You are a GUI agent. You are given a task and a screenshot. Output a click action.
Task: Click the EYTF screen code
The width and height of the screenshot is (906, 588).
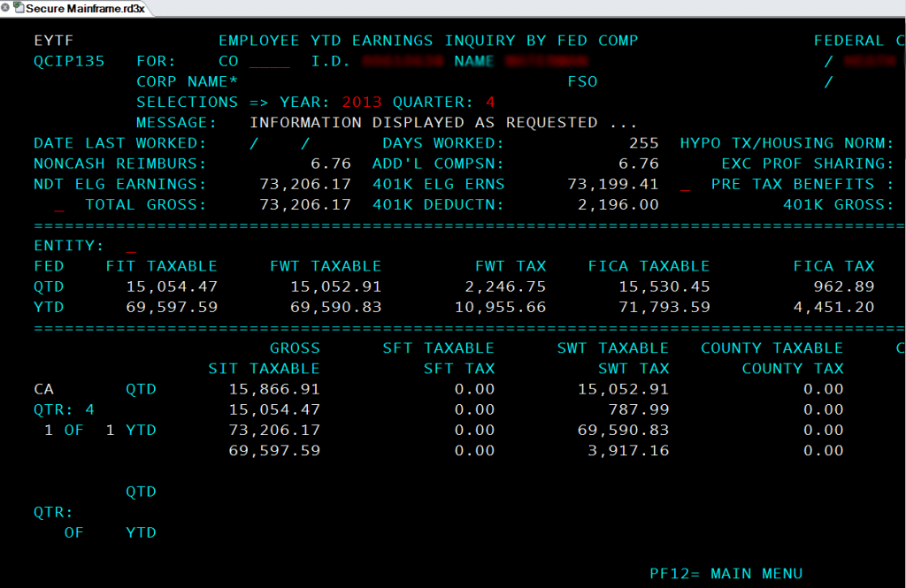tap(53, 41)
